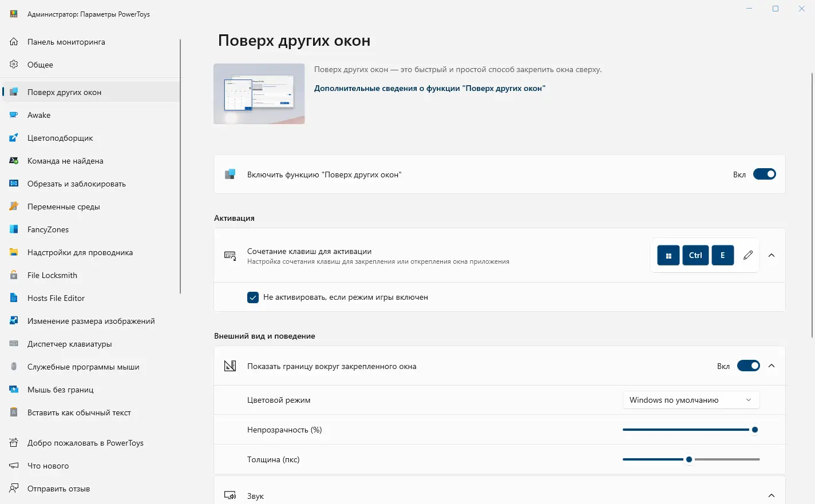815x504 pixels.
Task: Click the PowerToys app icon in title bar
Action: coord(14,14)
